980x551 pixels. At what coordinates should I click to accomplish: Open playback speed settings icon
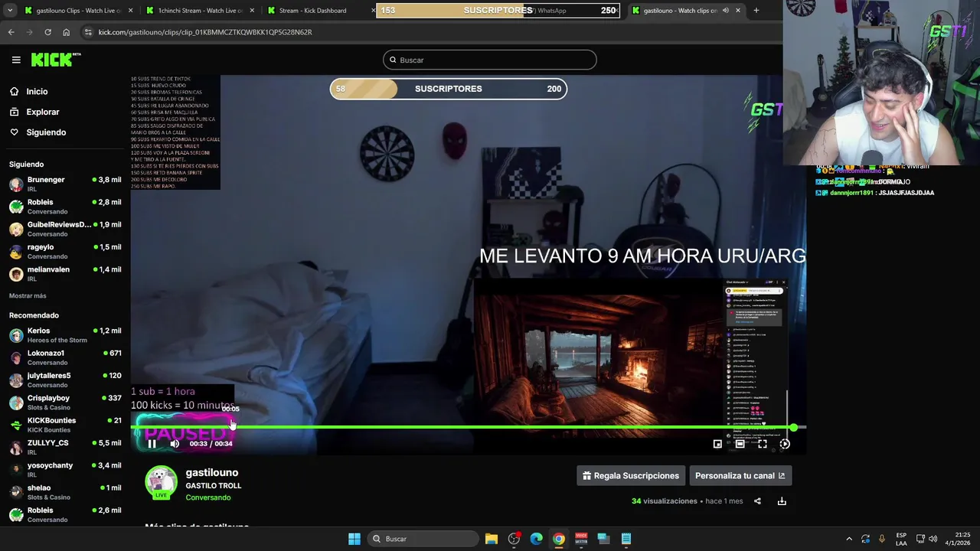(x=785, y=444)
